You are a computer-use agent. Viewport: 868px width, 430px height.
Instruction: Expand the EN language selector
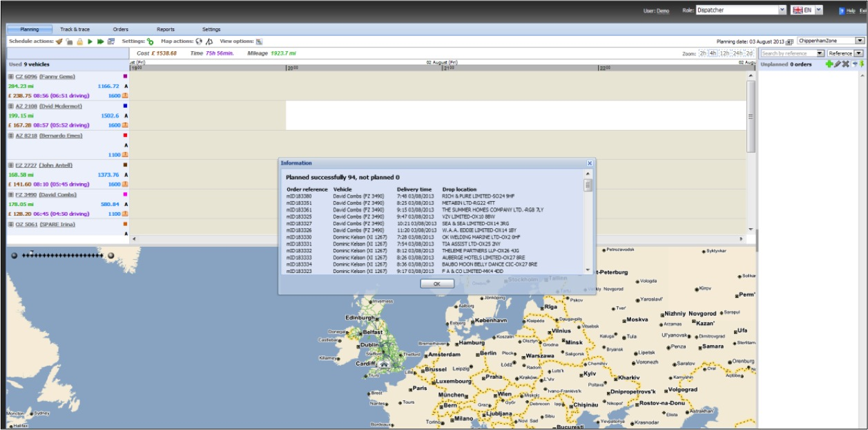(x=818, y=10)
